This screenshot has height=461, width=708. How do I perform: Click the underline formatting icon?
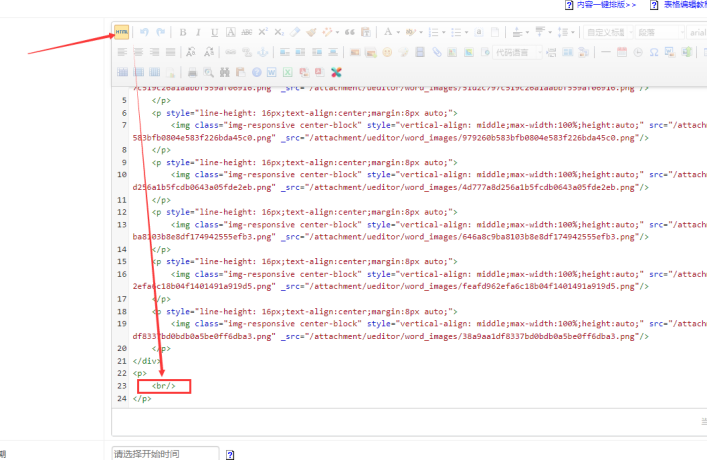point(214,32)
